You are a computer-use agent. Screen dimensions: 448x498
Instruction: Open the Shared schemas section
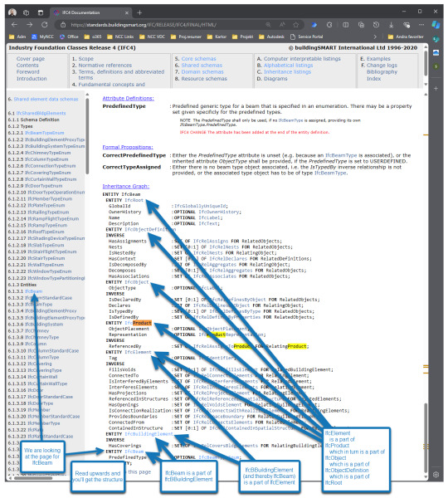(202, 66)
